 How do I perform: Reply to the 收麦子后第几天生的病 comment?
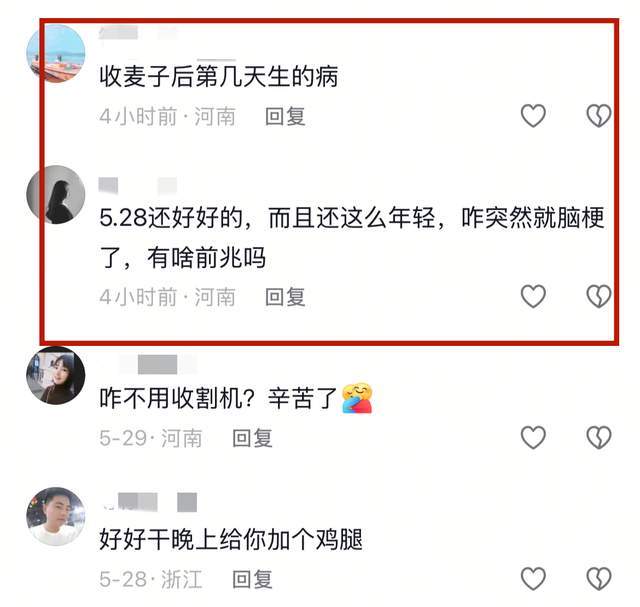pyautogui.click(x=285, y=116)
